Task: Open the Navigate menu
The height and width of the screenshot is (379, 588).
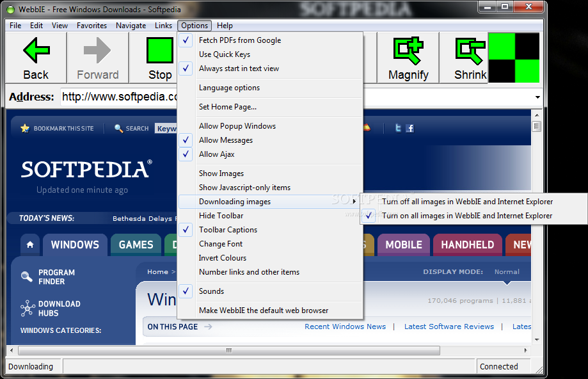Action: click(x=131, y=26)
